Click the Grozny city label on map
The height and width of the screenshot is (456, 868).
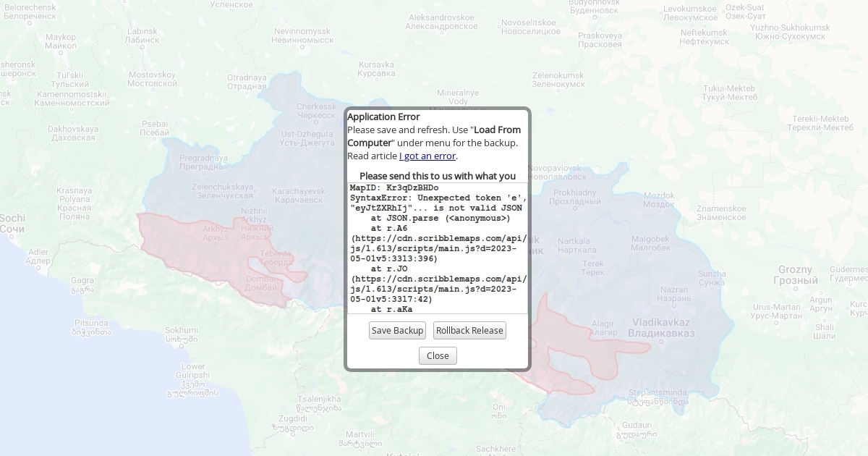pos(796,275)
